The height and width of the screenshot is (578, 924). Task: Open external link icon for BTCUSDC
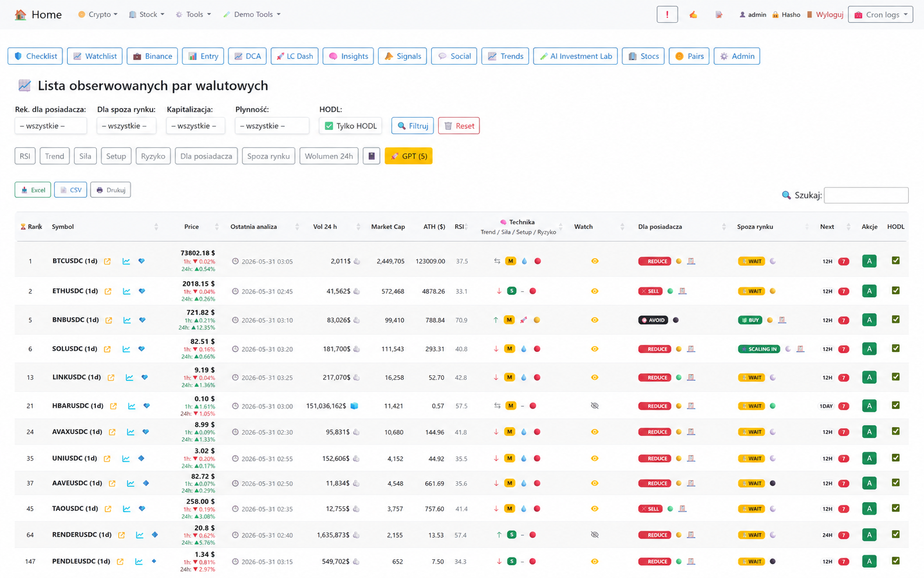107,262
